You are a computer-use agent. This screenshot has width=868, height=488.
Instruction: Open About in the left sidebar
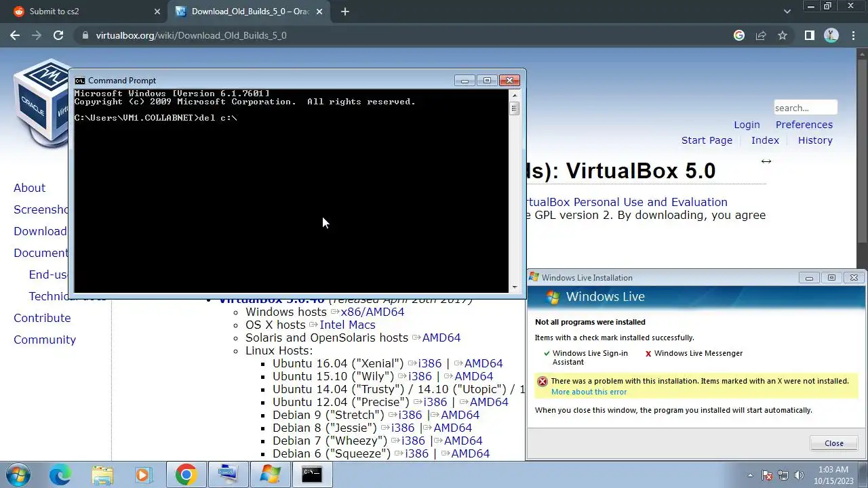(x=29, y=188)
